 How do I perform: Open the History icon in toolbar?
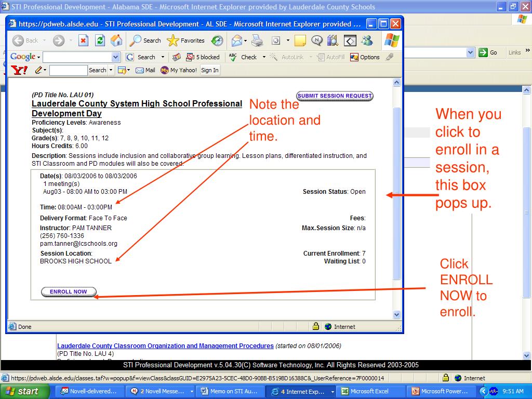point(217,41)
